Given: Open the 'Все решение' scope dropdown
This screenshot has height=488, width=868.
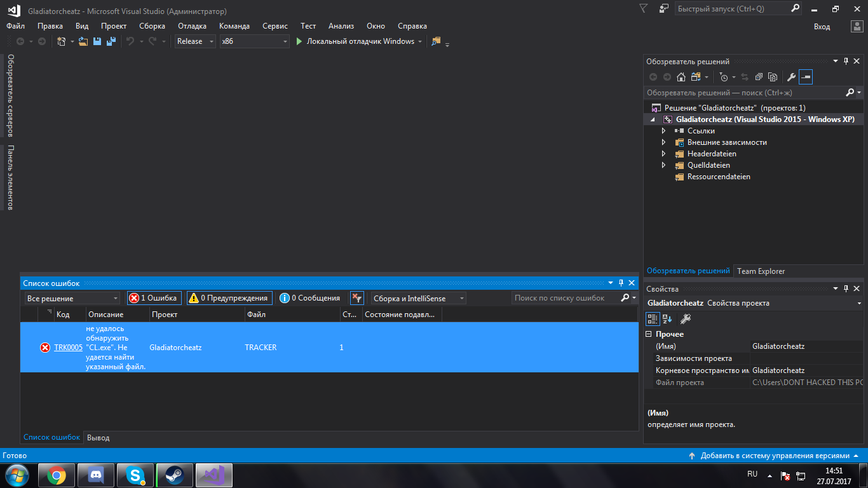Looking at the screenshot, I should coord(72,298).
